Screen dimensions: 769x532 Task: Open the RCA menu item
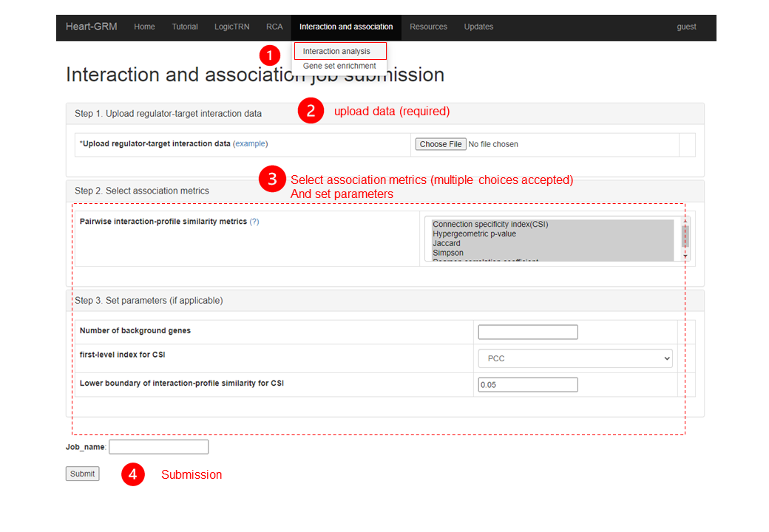pos(274,27)
